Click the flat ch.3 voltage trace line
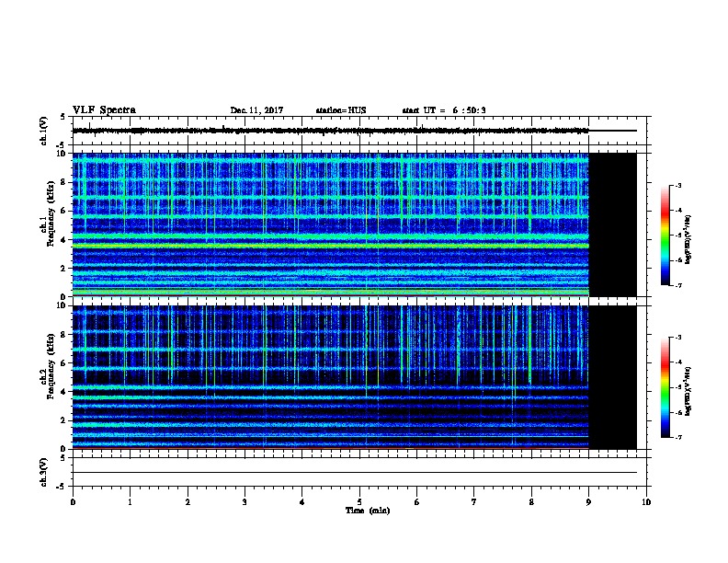The width and height of the screenshot is (728, 563). coord(355,473)
